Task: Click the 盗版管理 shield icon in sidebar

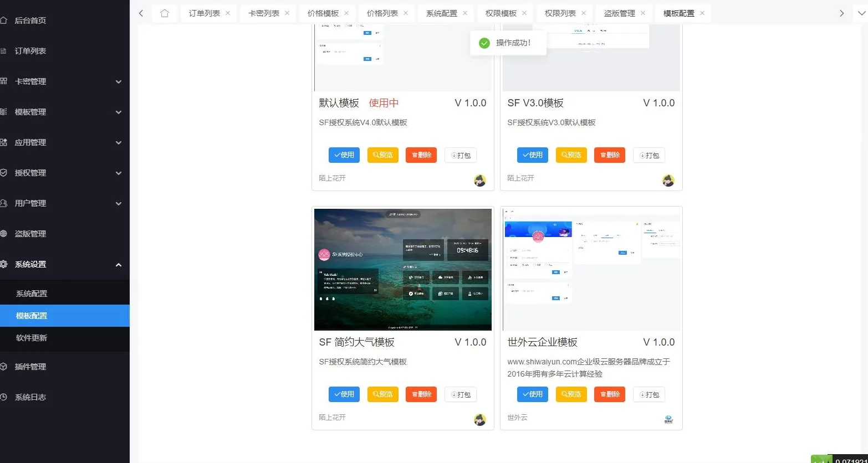Action: (8, 233)
